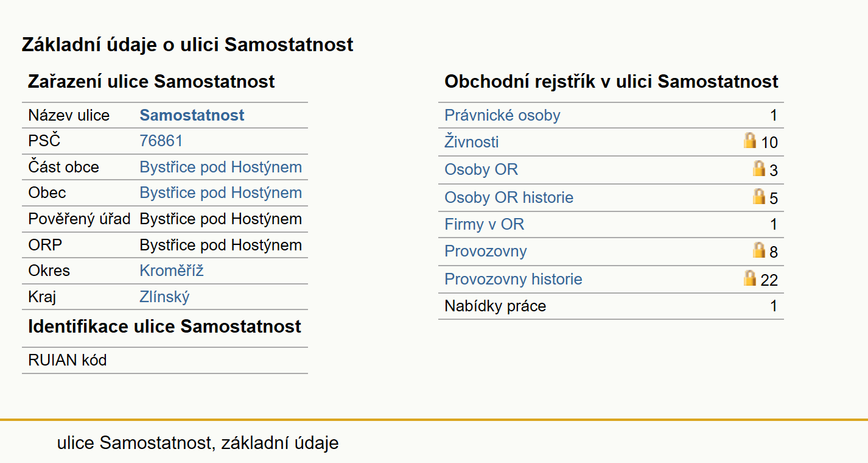This screenshot has width=868, height=463.
Task: Open the Samostatnost street name link
Action: tap(192, 115)
